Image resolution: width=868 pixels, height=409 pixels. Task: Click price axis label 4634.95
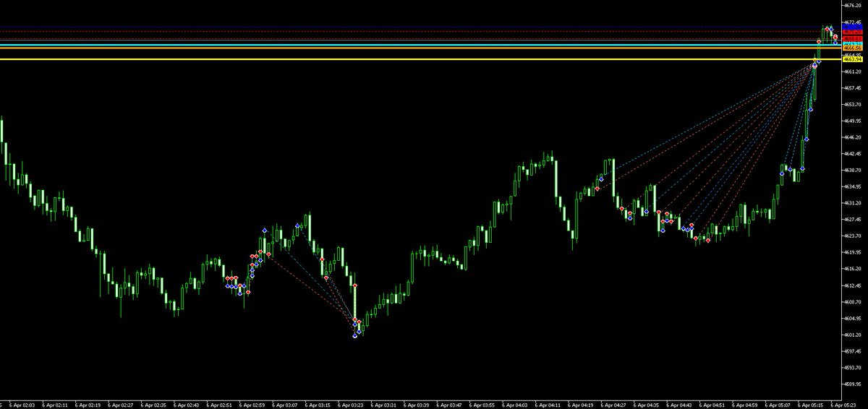(x=853, y=186)
